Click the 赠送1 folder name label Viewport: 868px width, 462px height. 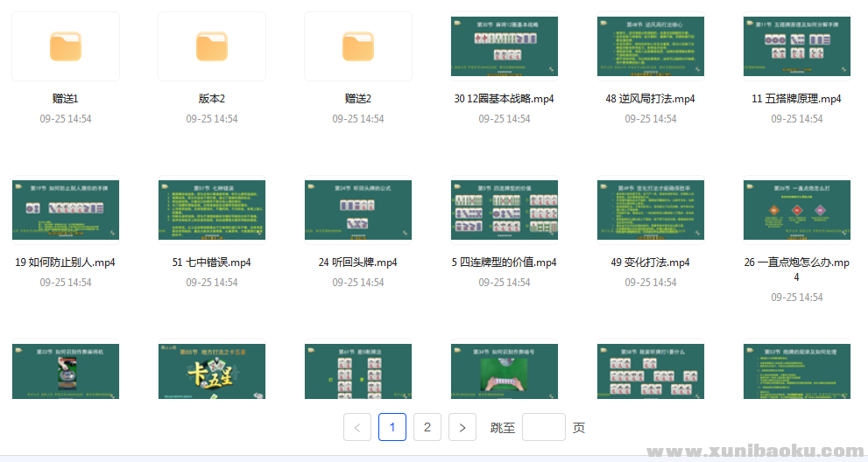tap(66, 99)
